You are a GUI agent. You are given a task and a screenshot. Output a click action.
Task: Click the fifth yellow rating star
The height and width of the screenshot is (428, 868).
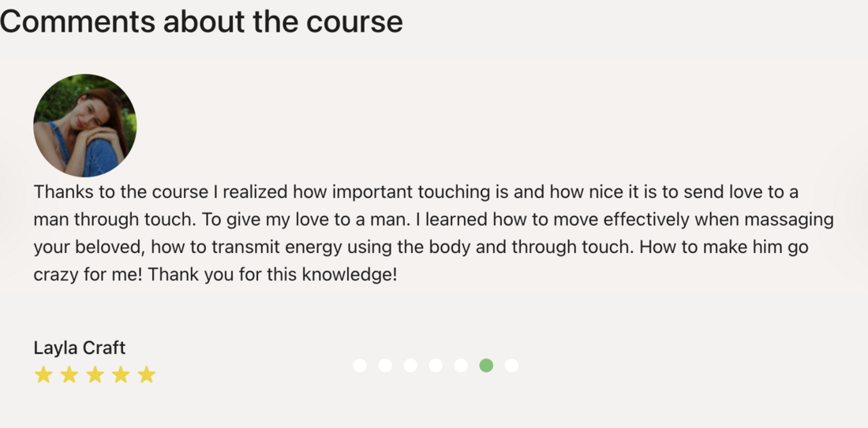tap(147, 374)
